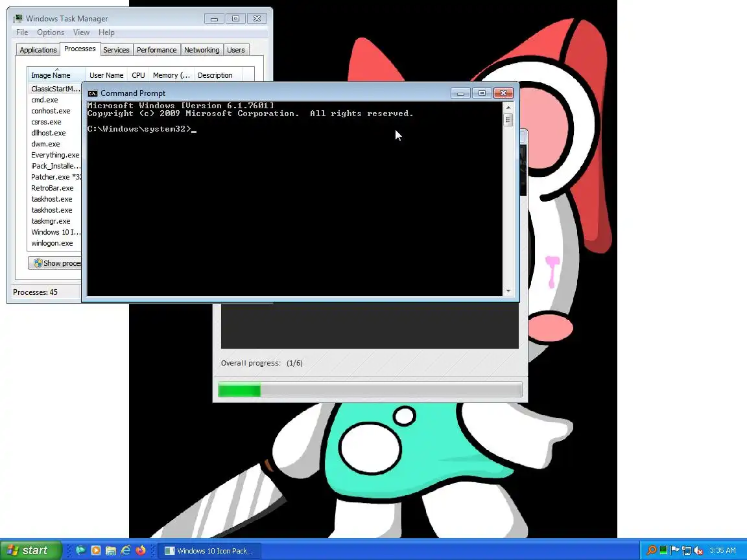747x560 pixels.
Task: Maximize the Windows Task Manager window
Action: click(x=235, y=19)
